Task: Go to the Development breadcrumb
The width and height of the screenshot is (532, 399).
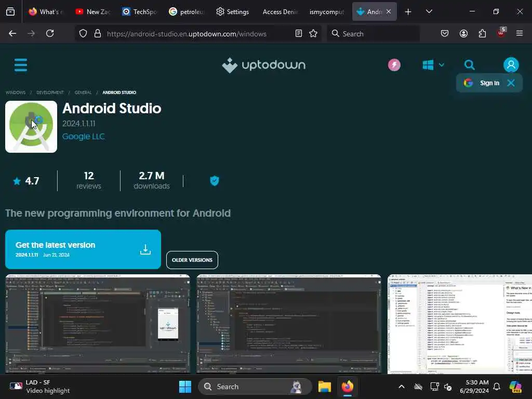Action: pyautogui.click(x=50, y=92)
